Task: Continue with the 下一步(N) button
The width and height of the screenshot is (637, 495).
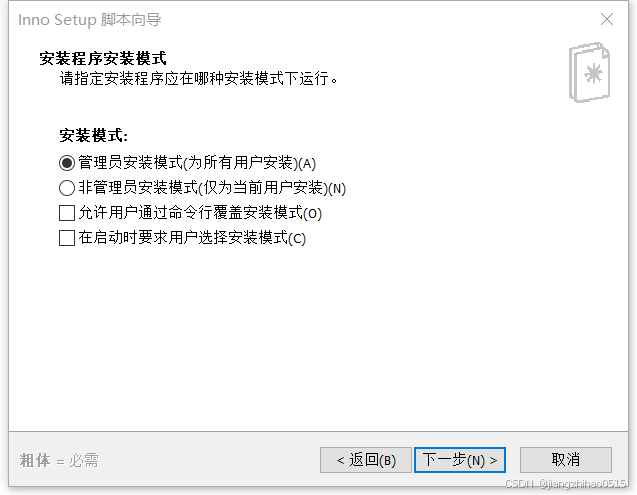Action: tap(460, 460)
